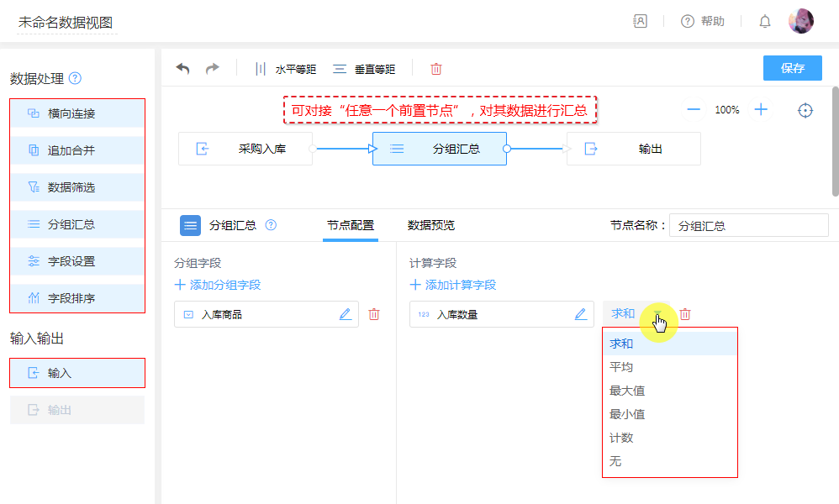This screenshot has width=839, height=504.
Task: Delete the 入库商品 grouping field
Action: tap(374, 314)
